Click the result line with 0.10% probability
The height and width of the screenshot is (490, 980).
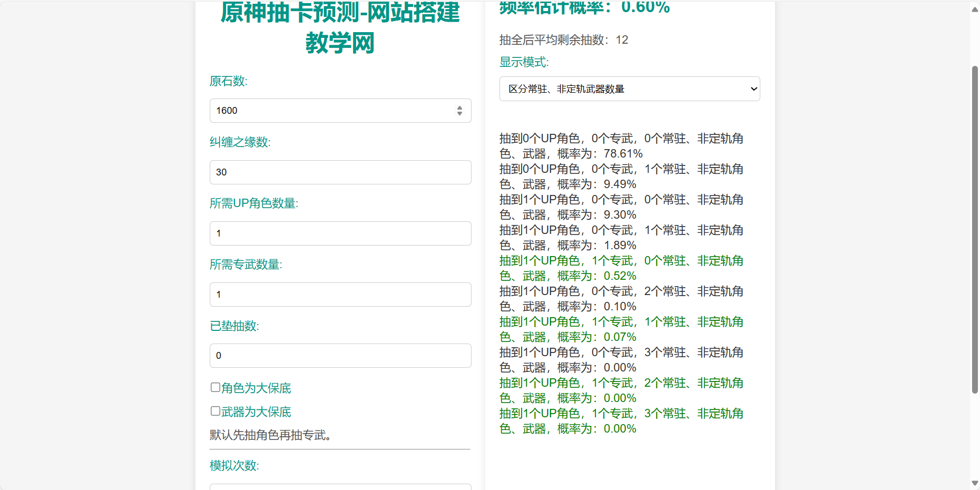[x=622, y=299]
